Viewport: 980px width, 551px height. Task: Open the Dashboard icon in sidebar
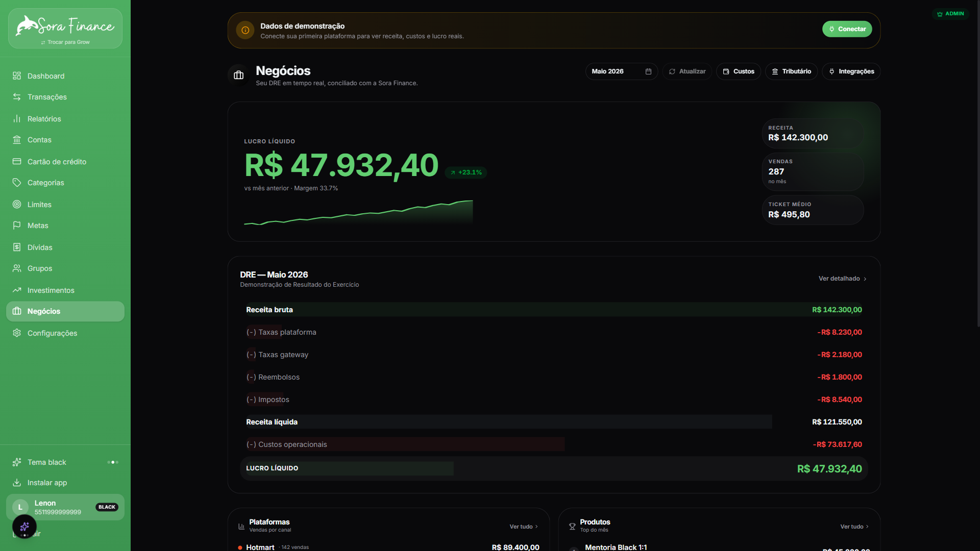tap(17, 76)
